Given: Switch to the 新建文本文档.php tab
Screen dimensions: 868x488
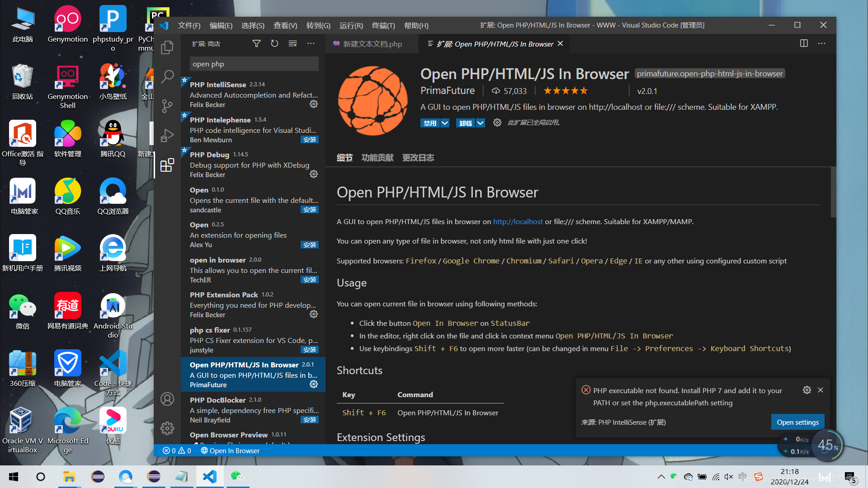Looking at the screenshot, I should click(372, 44).
